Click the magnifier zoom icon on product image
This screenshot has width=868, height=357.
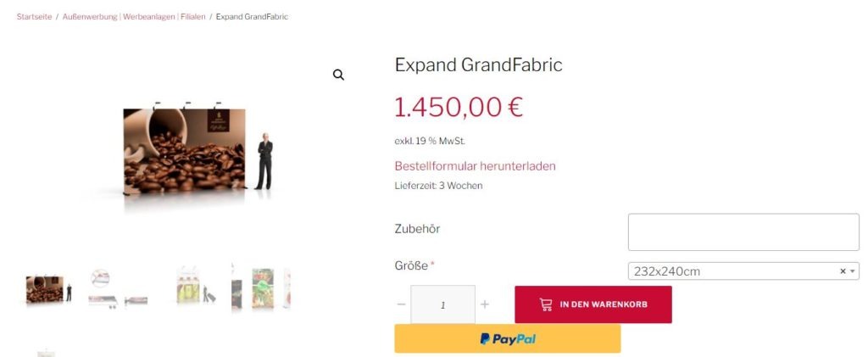coord(338,75)
